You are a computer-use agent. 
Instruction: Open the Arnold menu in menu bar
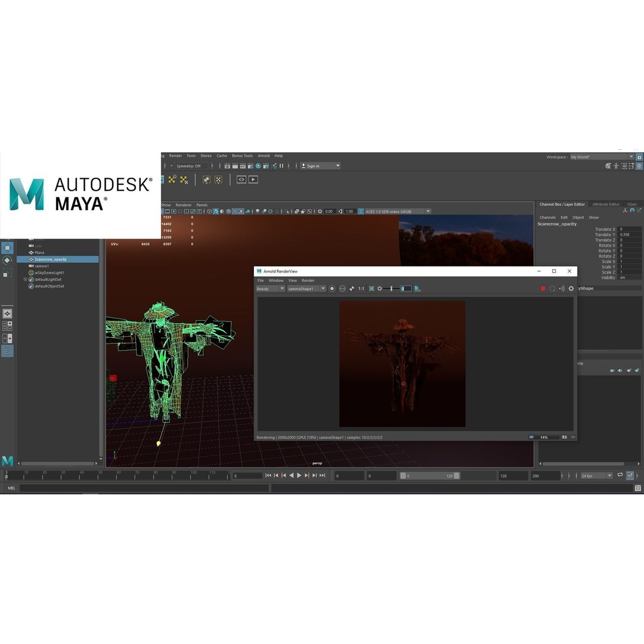click(264, 156)
